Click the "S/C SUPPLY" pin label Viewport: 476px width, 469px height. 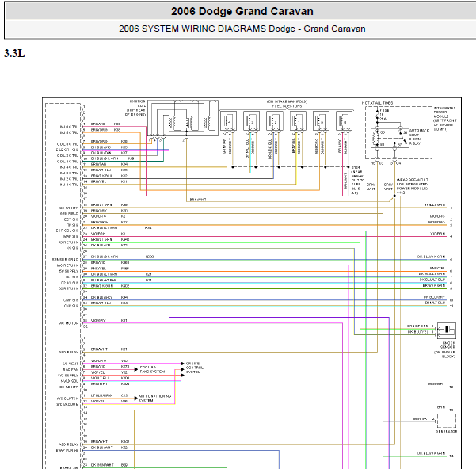click(x=68, y=376)
